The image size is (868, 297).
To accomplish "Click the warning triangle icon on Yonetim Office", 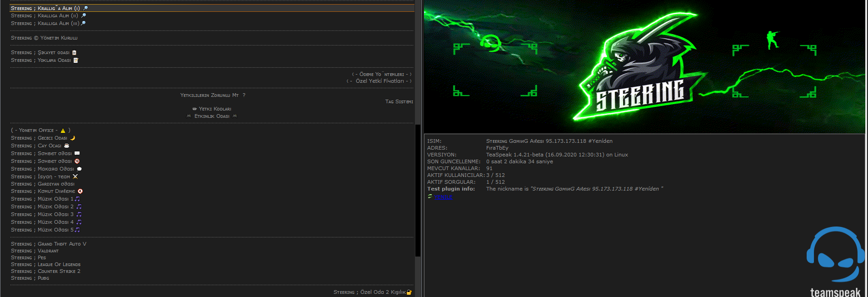I will coord(63,131).
